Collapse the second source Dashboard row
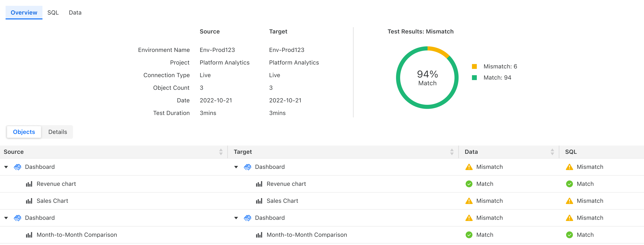Screen dimensions: 644x245 click(x=6, y=218)
